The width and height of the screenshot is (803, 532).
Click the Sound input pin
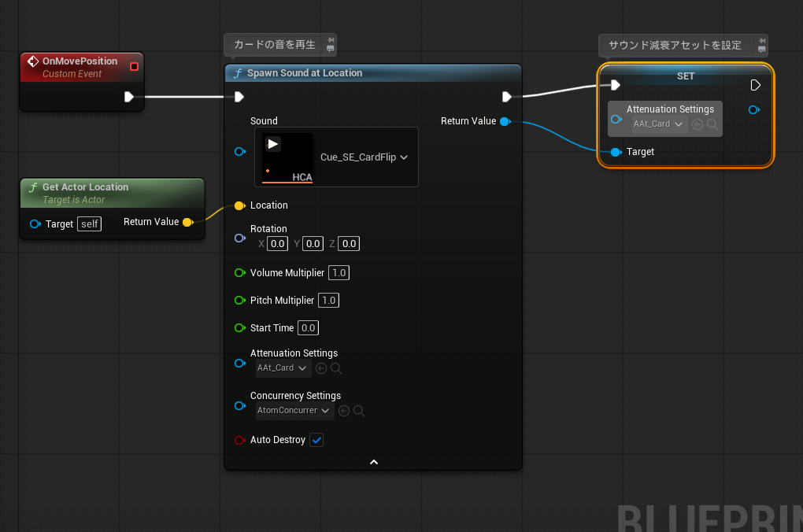pos(240,152)
